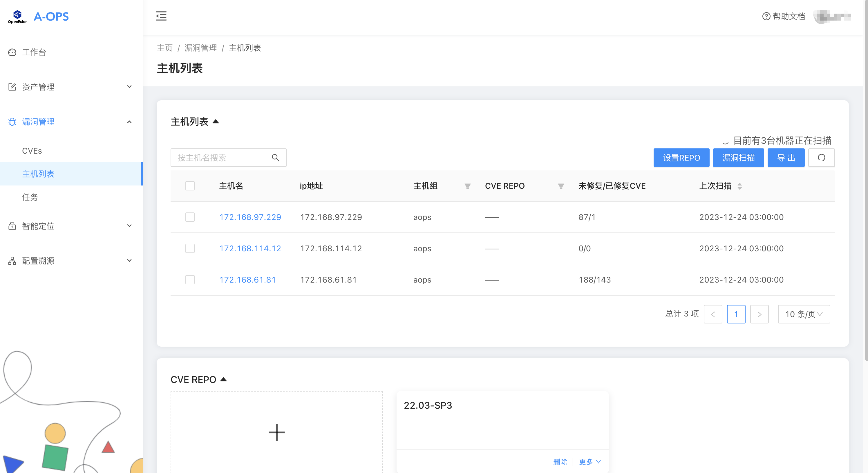Click the search magnifier icon
The image size is (868, 473).
(275, 158)
